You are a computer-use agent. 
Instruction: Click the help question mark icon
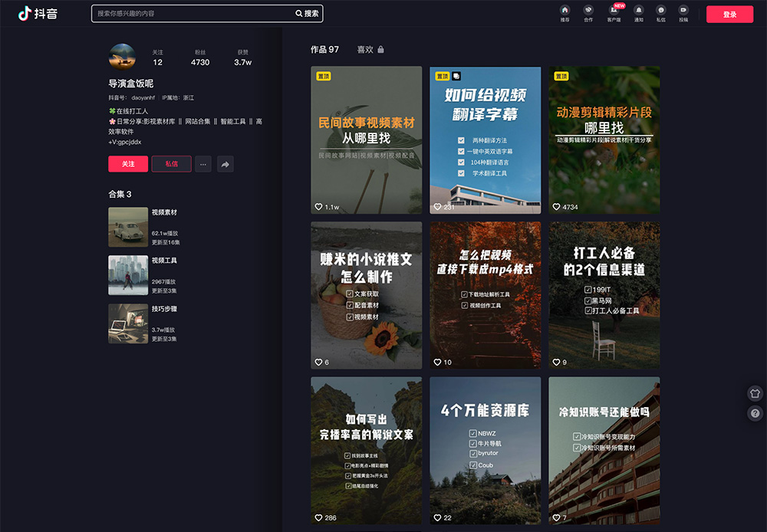755,413
